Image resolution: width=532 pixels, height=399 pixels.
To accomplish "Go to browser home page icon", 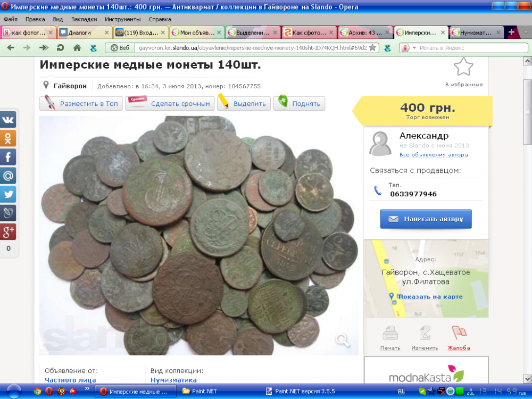I will pos(77,48).
